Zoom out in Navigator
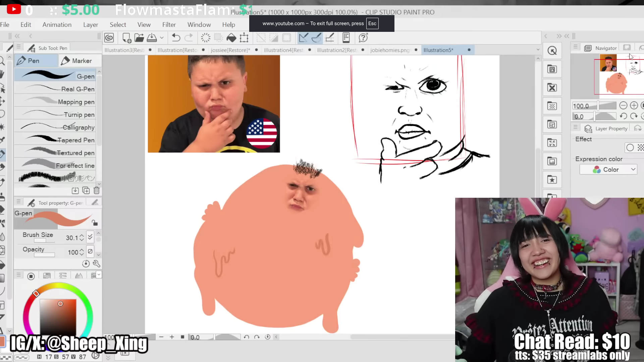Image resolution: width=644 pixels, height=362 pixels. tap(623, 106)
